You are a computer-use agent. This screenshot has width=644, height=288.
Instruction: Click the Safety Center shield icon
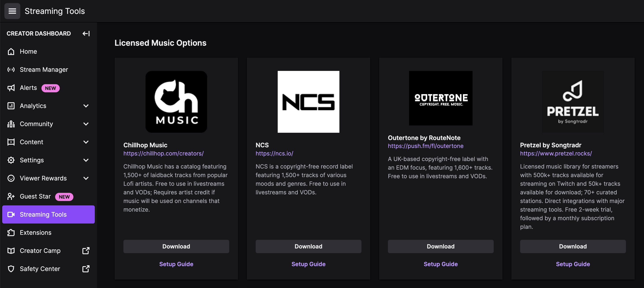pos(11,269)
